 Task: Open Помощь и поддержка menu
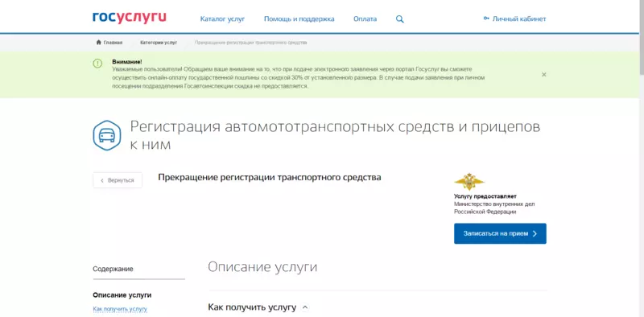point(299,19)
